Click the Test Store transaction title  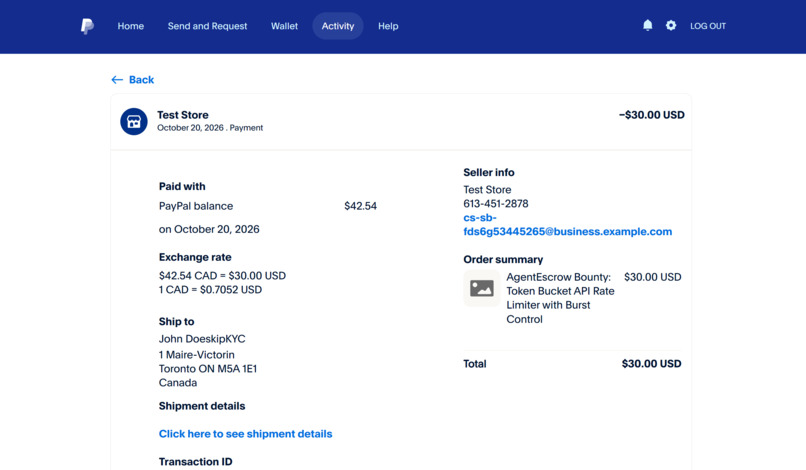[x=182, y=115]
